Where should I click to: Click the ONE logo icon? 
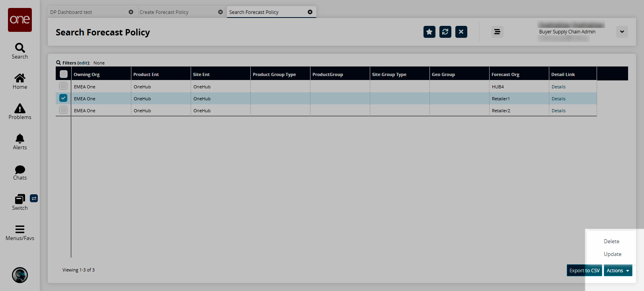[20, 20]
